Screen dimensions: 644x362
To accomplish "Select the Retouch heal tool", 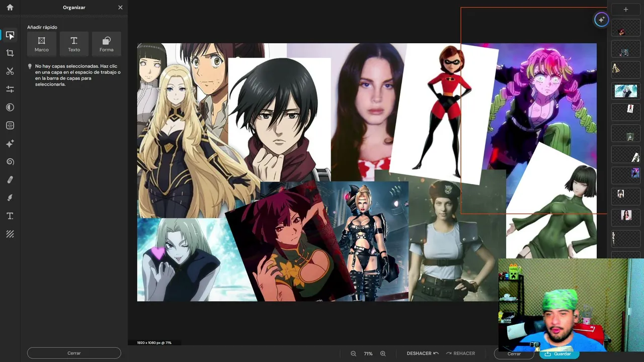I will 10,180.
